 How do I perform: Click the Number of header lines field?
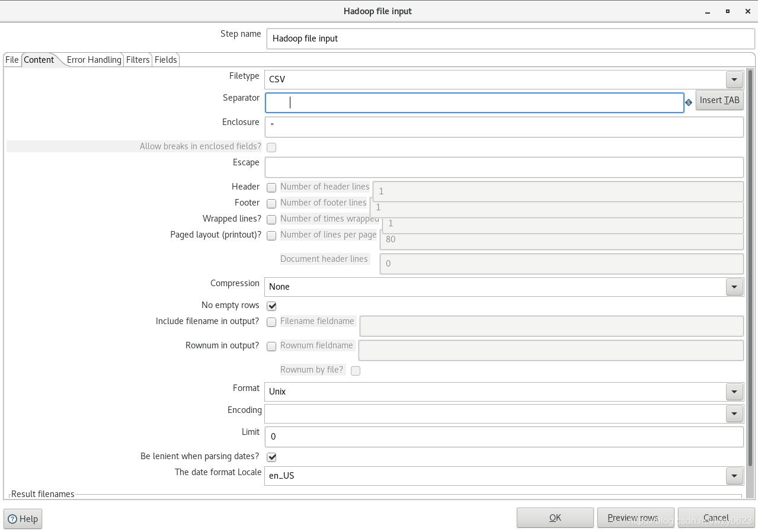558,191
